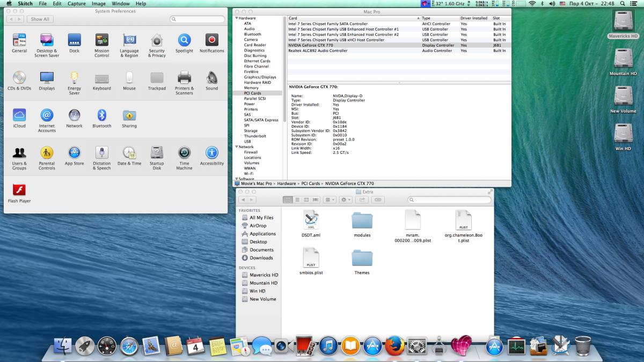Expand the Software tree in System Information
The width and height of the screenshot is (644, 362).
click(x=236, y=179)
